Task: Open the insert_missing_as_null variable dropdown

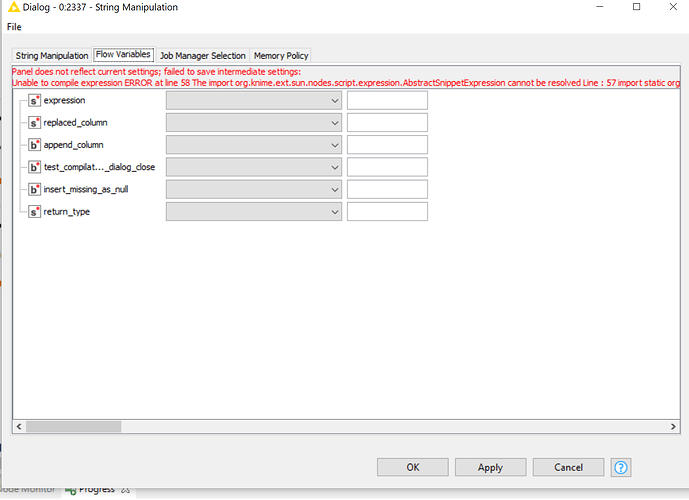Action: click(x=254, y=189)
